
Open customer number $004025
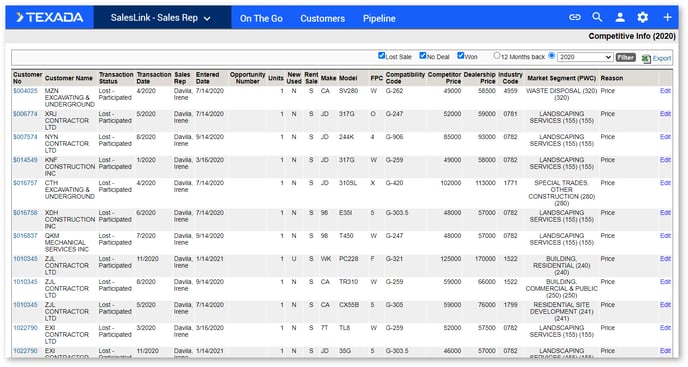(x=25, y=91)
